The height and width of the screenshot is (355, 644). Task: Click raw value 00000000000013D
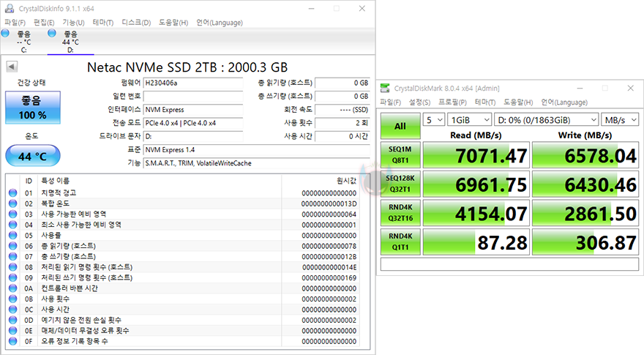pyautogui.click(x=329, y=203)
